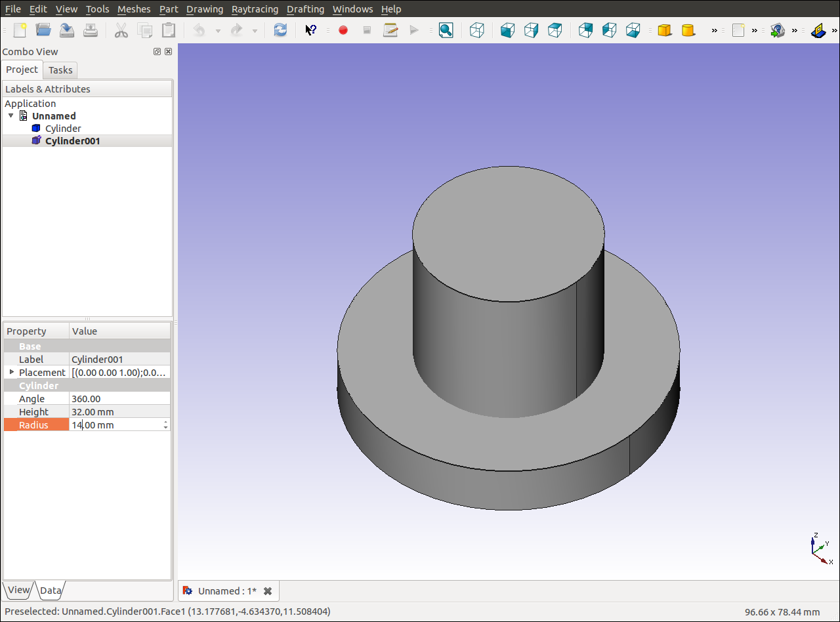Collapse the Unnamed document tree node
The height and width of the screenshot is (622, 840).
(x=11, y=115)
